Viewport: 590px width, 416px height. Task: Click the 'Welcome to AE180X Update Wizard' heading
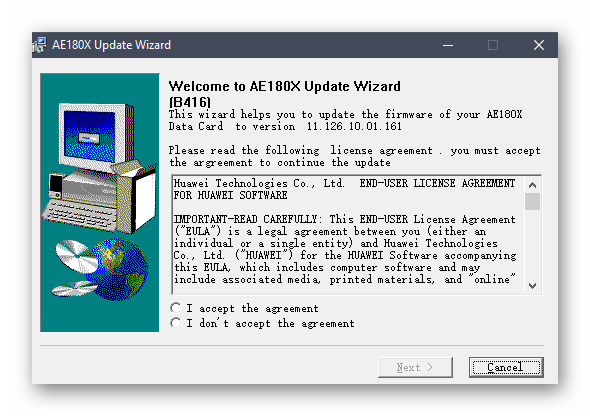pos(284,86)
